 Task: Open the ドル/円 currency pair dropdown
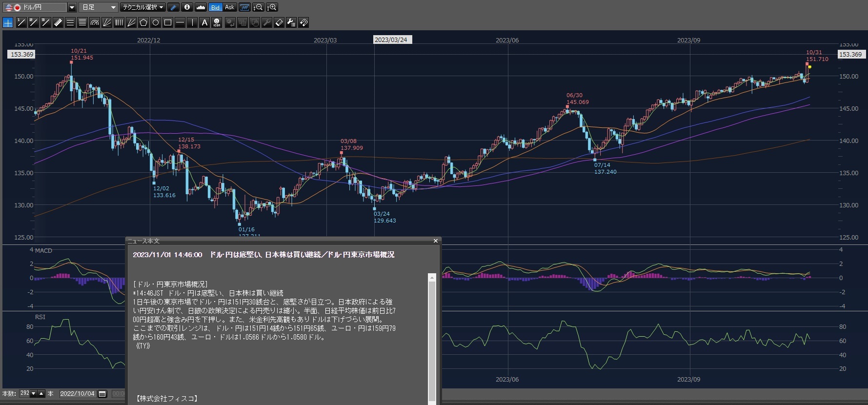(72, 7)
